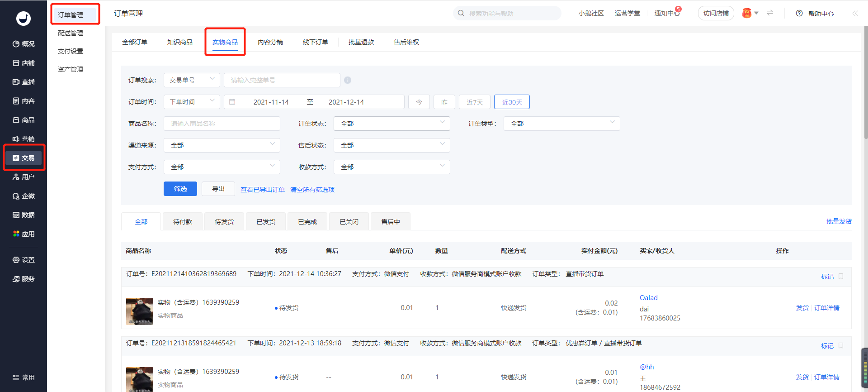Screen dimensions: 868x392
Task: Click the 导出 export button
Action: (218, 189)
